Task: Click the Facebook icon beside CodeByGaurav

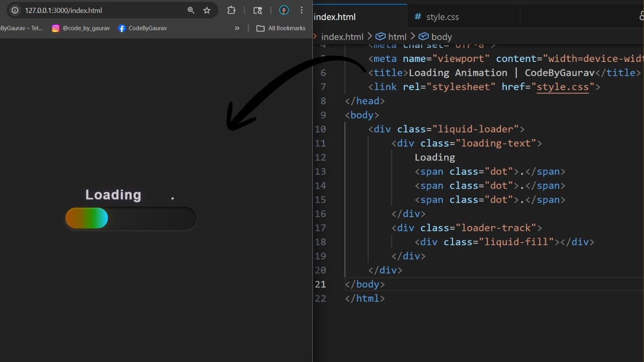Action: (x=122, y=28)
